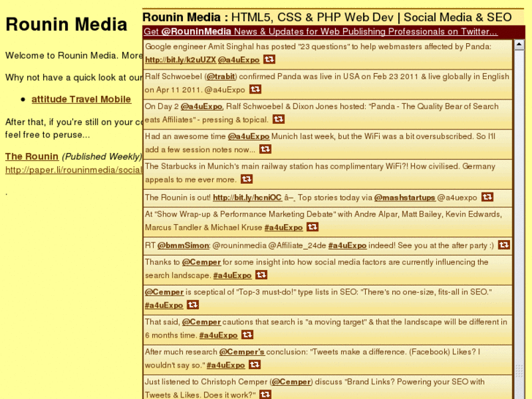
Task: Click retweet icon after 'session notes now...'
Action: click(x=266, y=149)
